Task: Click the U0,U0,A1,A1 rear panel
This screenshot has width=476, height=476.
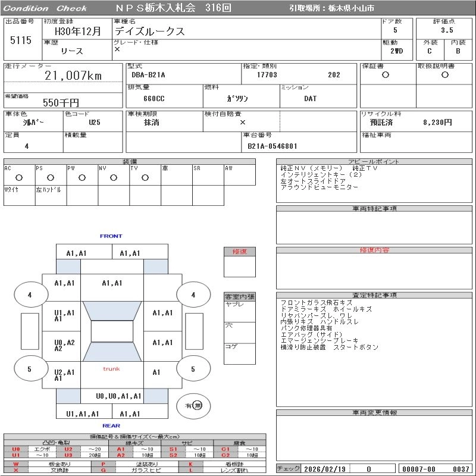Action: [119, 396]
